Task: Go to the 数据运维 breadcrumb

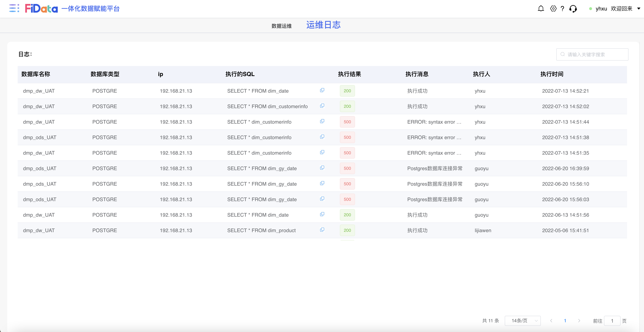Action: [x=281, y=26]
